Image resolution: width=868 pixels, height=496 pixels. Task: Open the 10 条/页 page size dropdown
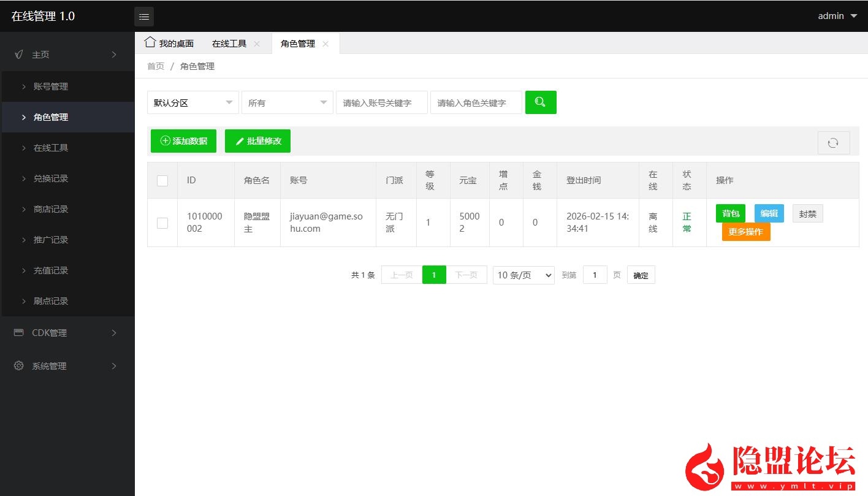(523, 275)
